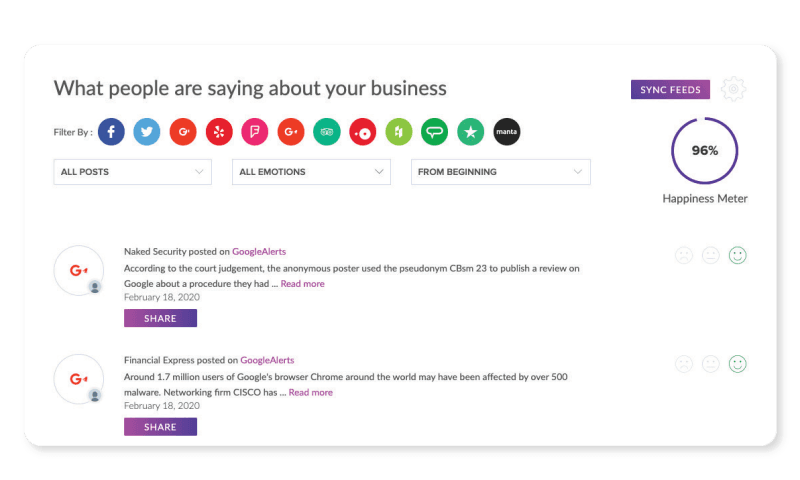Viewport: 800px width, 480px height.
Task: Filter feeds by Foursquare icon
Action: (x=255, y=132)
